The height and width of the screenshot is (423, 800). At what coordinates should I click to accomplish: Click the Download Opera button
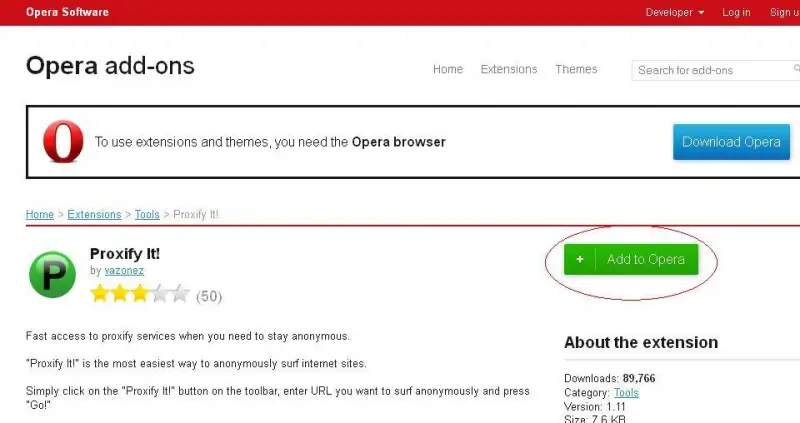coord(731,142)
